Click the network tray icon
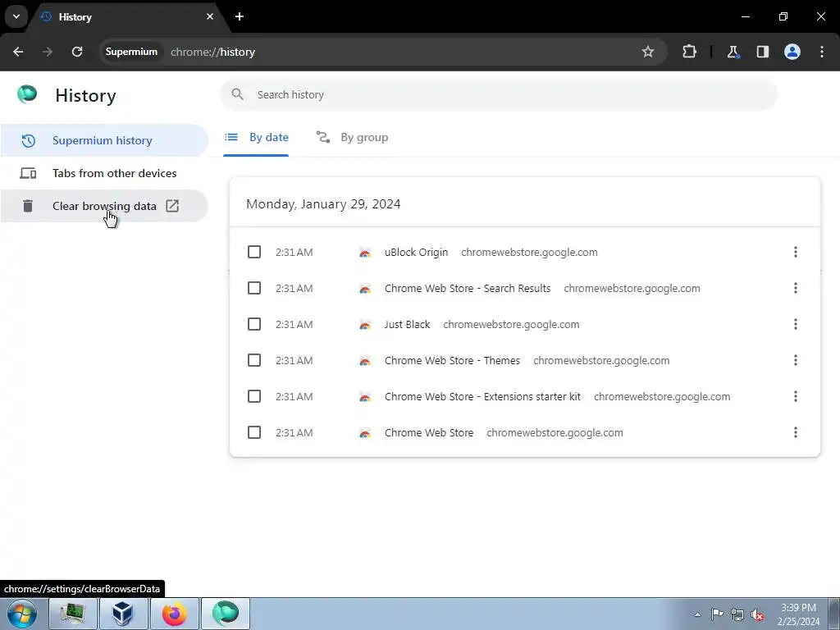The image size is (840, 630). pyautogui.click(x=737, y=614)
